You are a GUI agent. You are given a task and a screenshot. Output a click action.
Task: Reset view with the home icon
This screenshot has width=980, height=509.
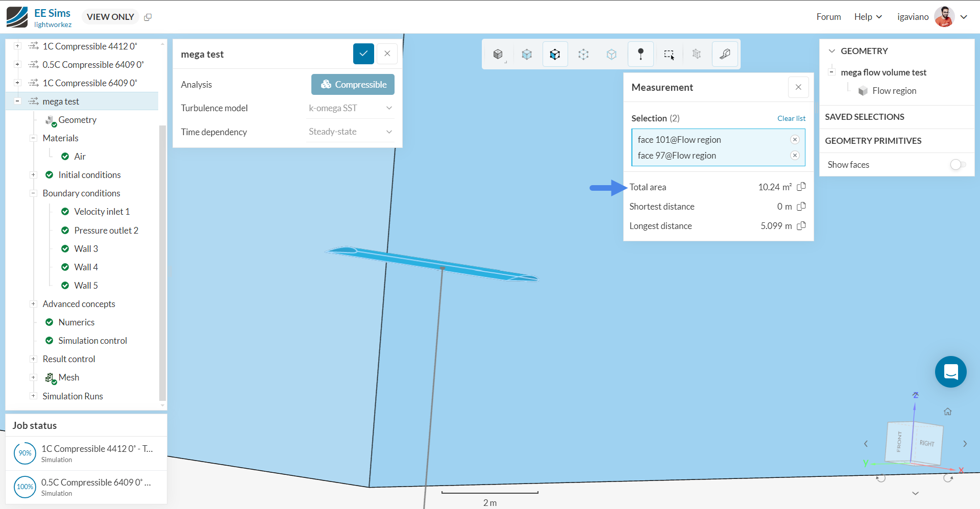[948, 412]
